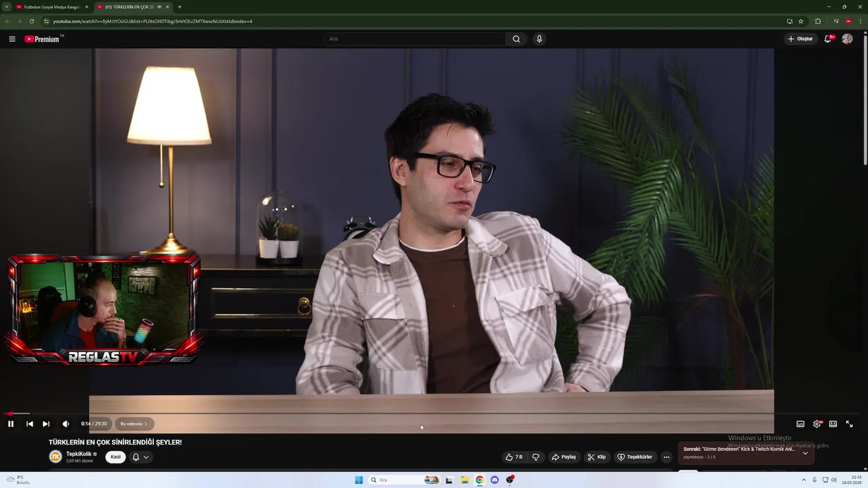
Task: Expand the Sonraki playlist panel chevron
Action: (x=805, y=453)
